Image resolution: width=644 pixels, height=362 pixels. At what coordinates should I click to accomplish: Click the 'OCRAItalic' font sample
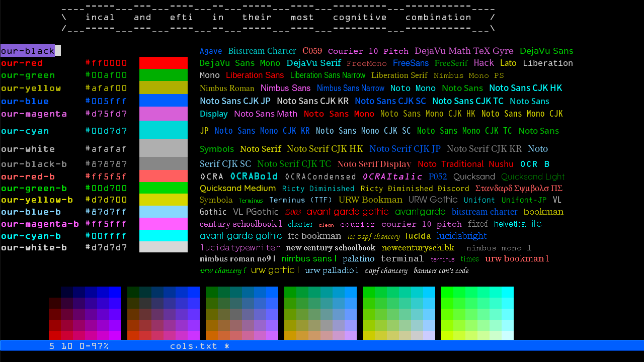(392, 176)
